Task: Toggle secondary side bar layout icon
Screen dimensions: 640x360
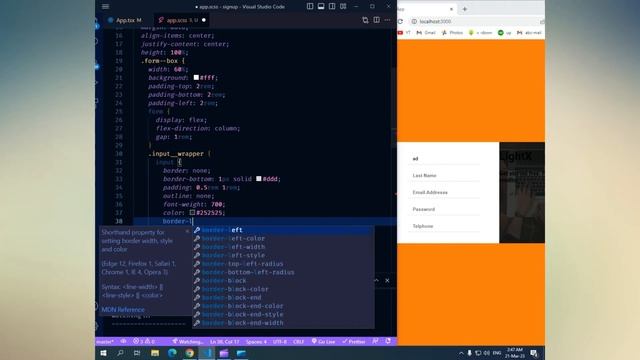Action: pos(332,6)
